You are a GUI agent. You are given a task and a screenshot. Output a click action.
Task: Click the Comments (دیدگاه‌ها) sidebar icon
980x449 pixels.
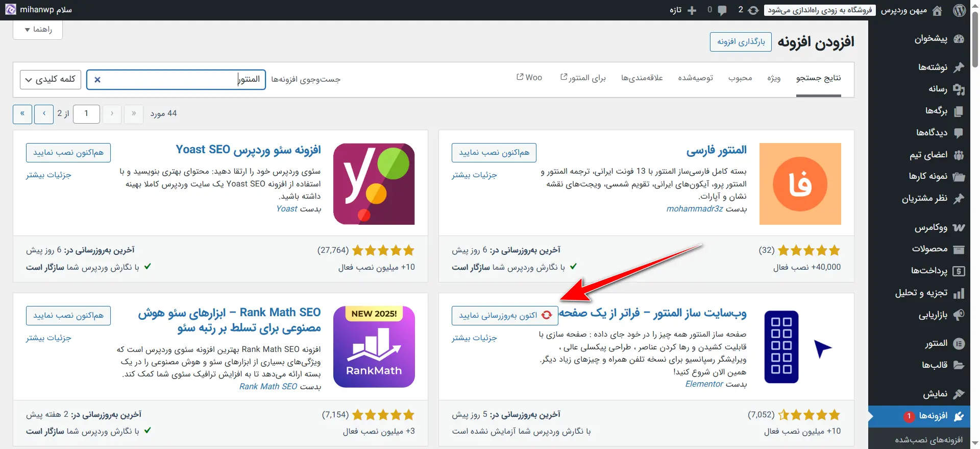click(x=959, y=133)
